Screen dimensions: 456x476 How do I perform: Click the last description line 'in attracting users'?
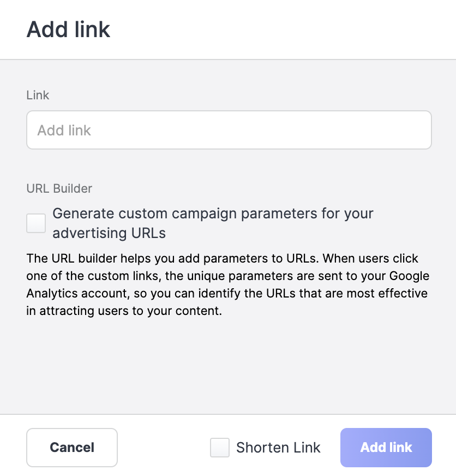click(x=124, y=312)
